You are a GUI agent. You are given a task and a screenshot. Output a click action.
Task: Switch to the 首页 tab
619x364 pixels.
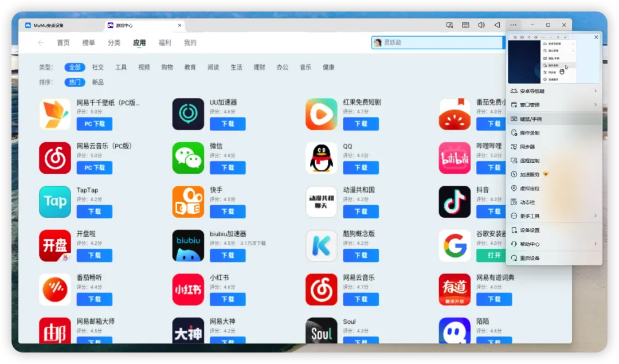point(63,42)
